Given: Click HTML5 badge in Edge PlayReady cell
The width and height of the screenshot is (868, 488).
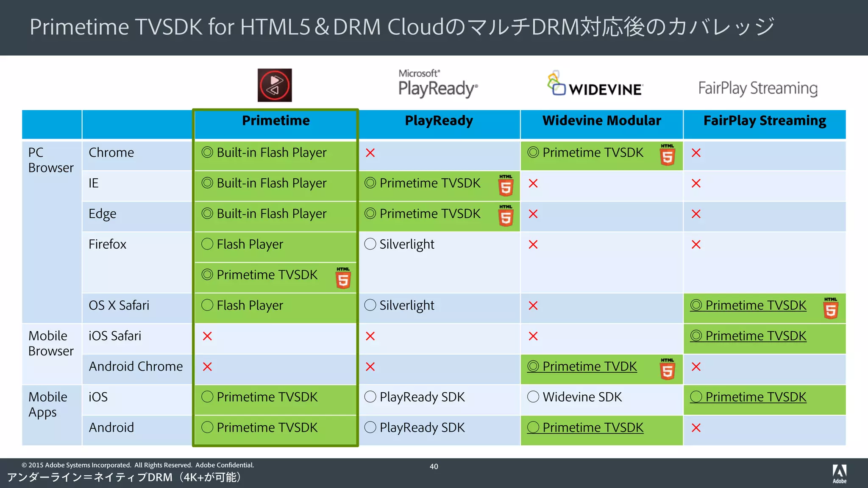Looking at the screenshot, I should point(506,216).
